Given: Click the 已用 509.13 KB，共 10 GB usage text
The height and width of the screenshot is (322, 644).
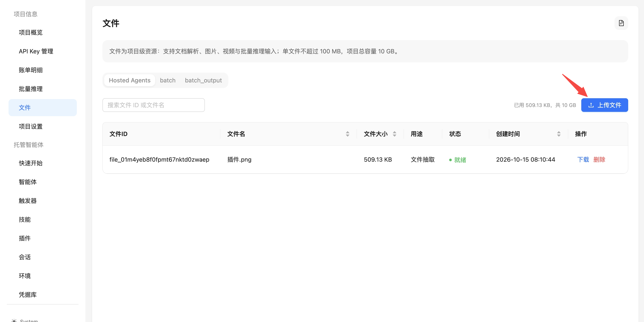Looking at the screenshot, I should point(545,105).
